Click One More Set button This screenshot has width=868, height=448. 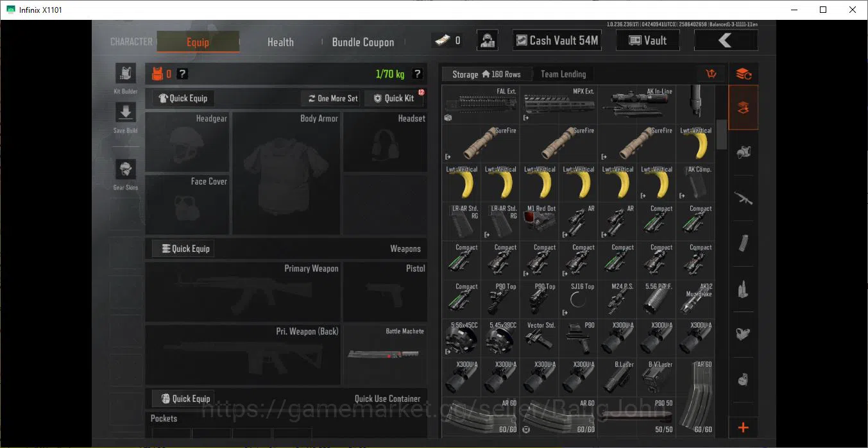pyautogui.click(x=332, y=98)
